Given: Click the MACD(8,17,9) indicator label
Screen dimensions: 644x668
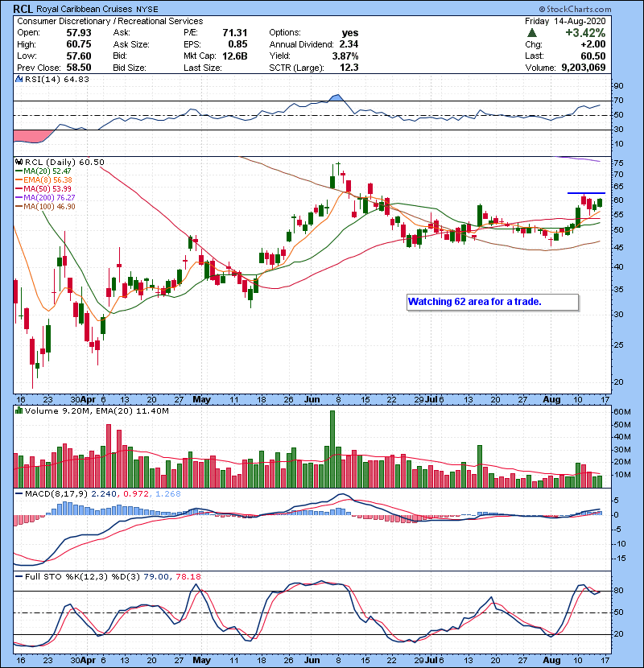Looking at the screenshot, I should 56,494.
